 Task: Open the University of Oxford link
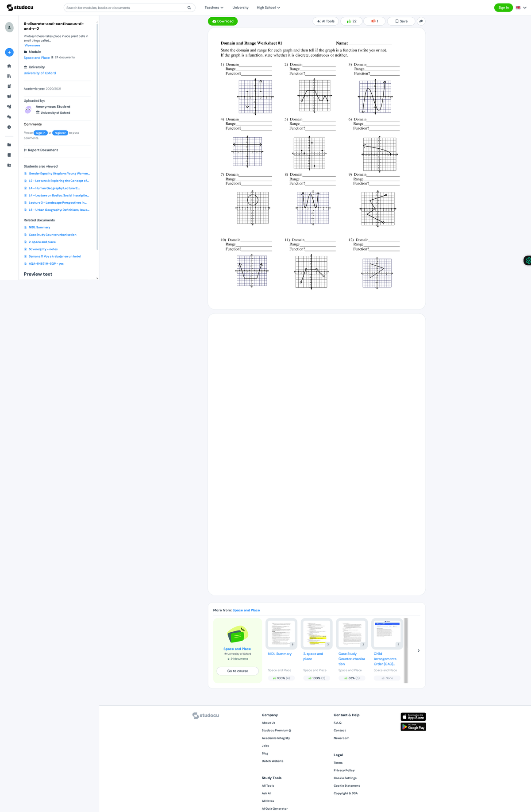click(40, 73)
